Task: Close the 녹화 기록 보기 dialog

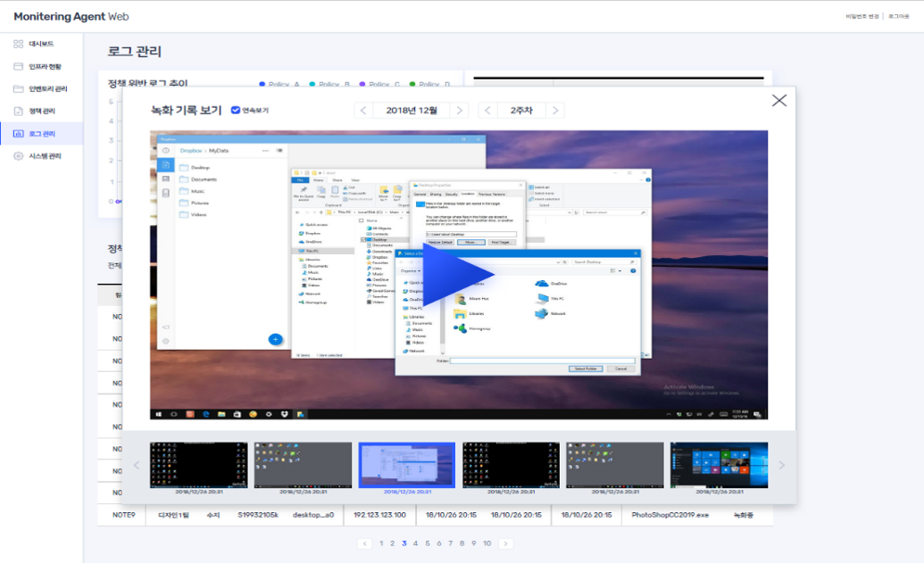Action: coord(778,101)
